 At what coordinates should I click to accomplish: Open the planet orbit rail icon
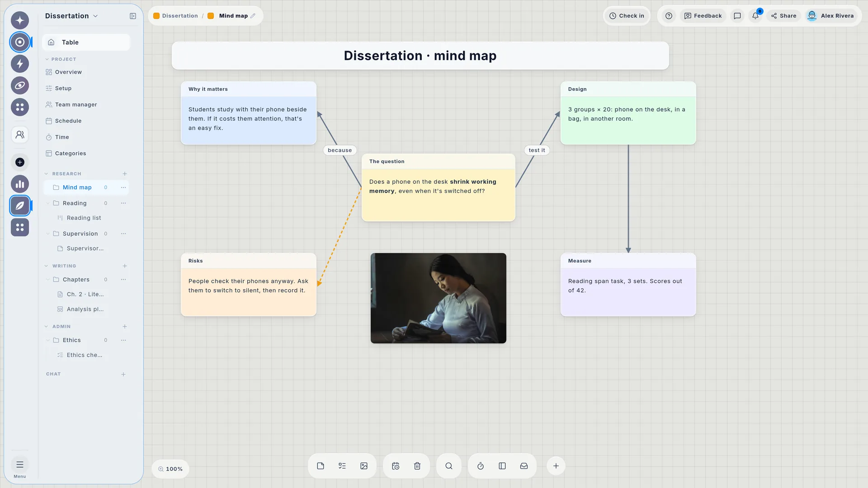[20, 85]
